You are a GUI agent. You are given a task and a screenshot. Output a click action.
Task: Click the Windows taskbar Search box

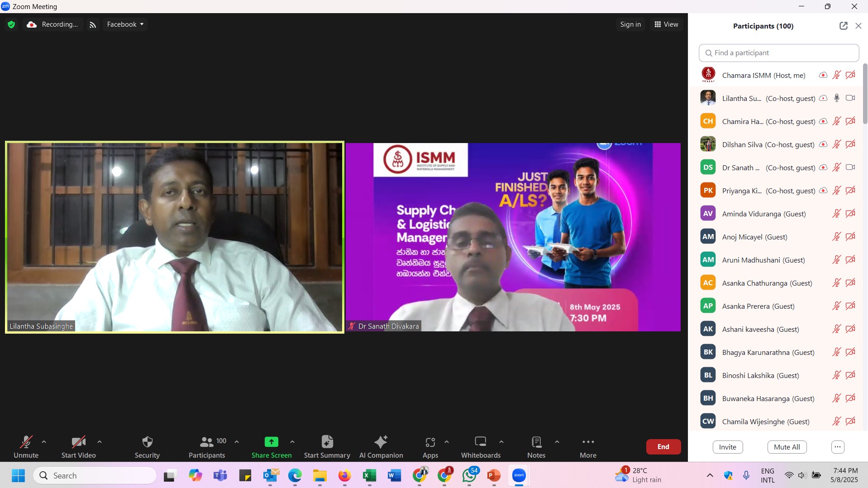click(95, 476)
